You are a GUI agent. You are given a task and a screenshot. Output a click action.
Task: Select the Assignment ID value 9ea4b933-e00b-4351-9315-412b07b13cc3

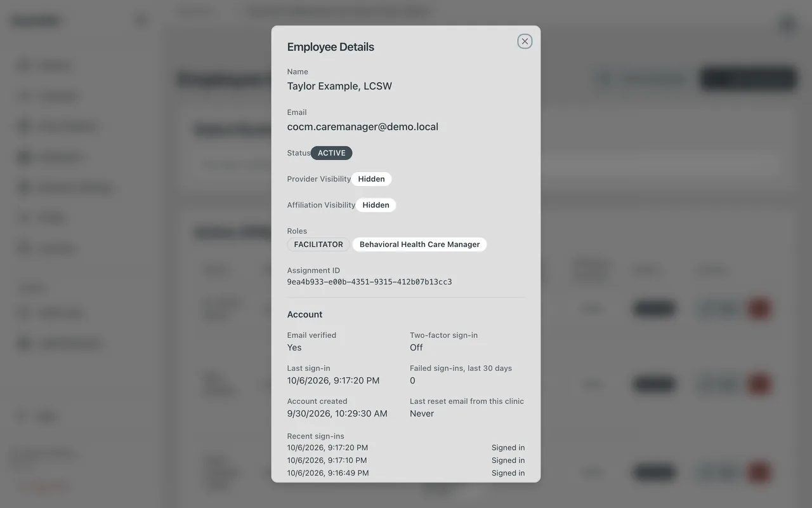[370, 282]
